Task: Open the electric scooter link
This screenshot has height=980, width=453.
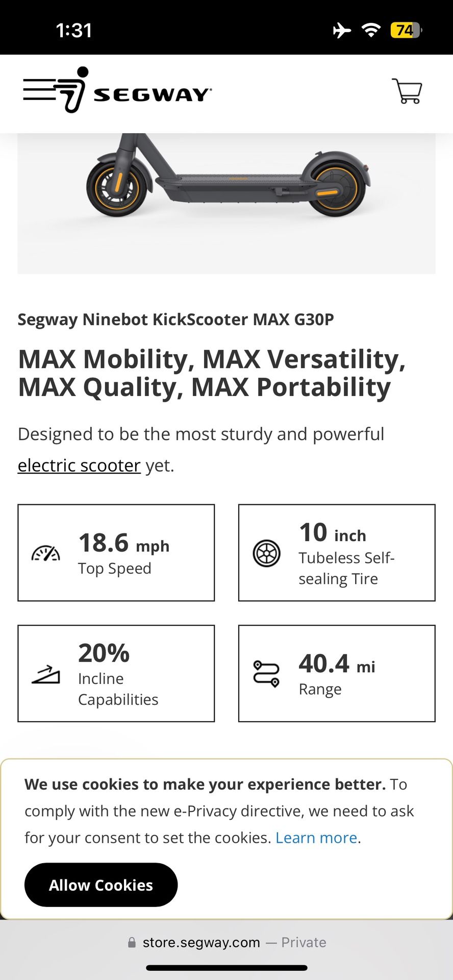Action: click(79, 465)
